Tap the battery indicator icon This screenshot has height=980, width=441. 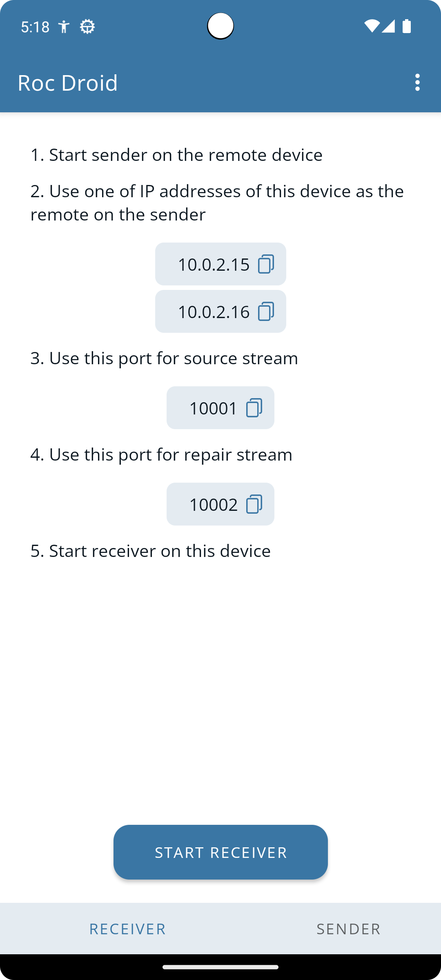(407, 26)
